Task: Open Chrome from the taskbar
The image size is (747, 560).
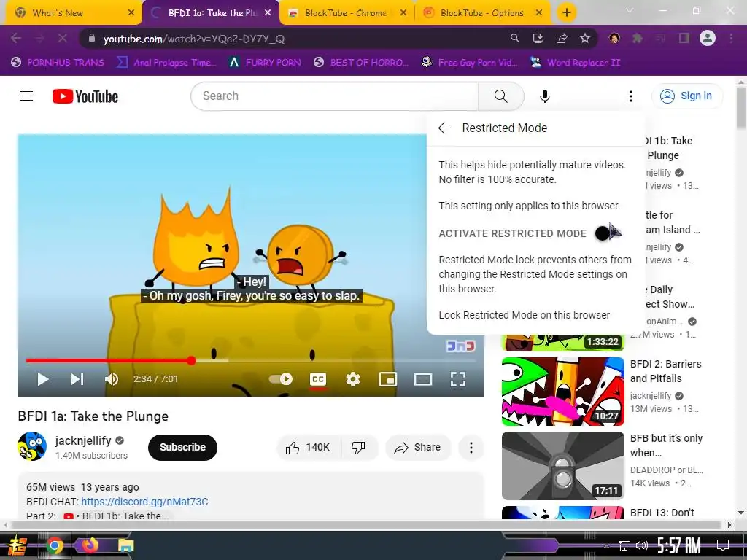Action: coord(54,545)
